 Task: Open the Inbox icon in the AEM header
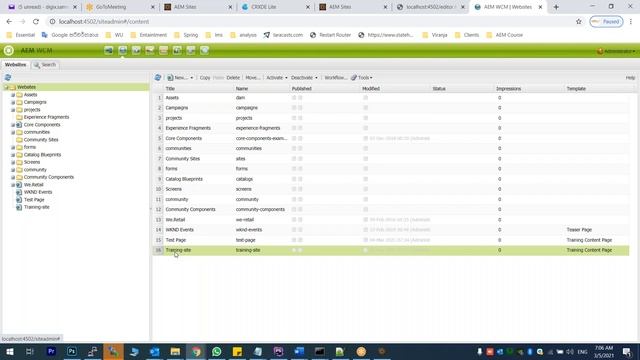163,50
